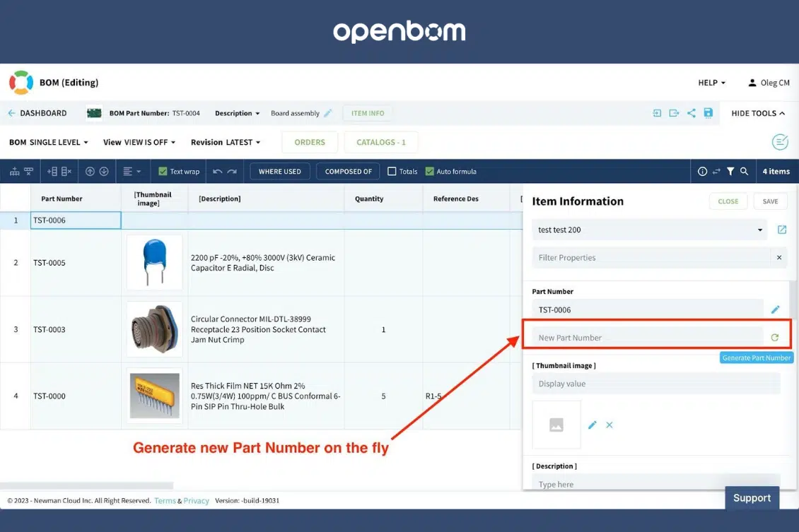Click the yellow resistor thumbnail for TST-0000
799x532 pixels.
[154, 396]
